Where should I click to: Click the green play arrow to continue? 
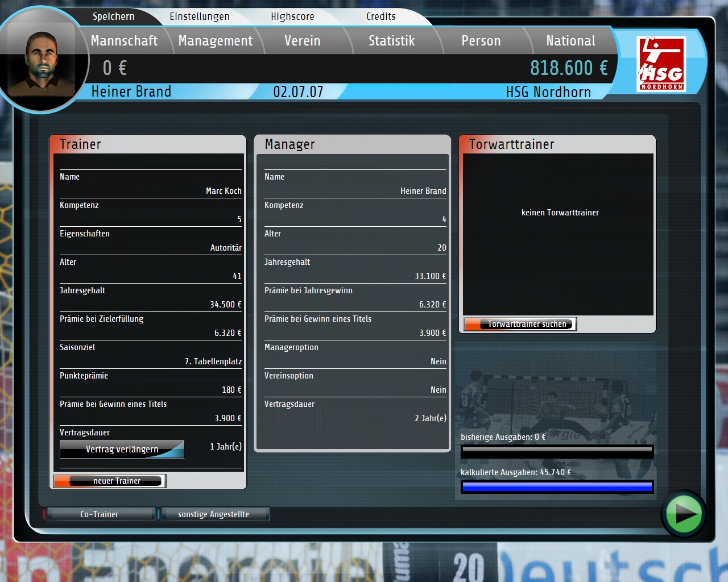683,514
